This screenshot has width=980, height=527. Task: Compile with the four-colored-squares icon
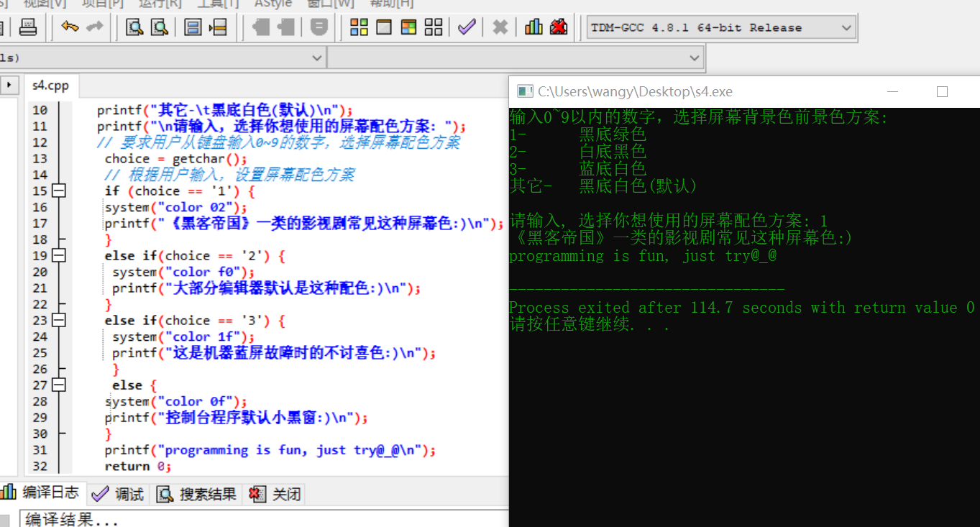pos(359,27)
